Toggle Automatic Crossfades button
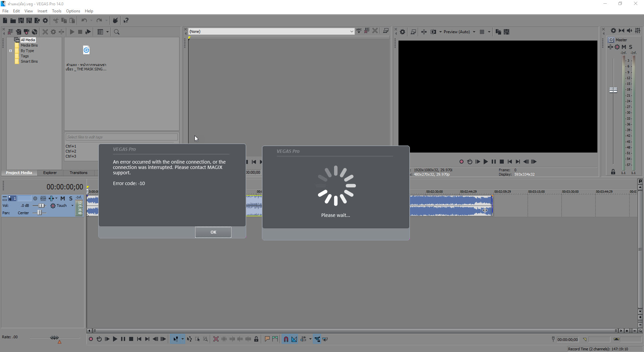 294,339
